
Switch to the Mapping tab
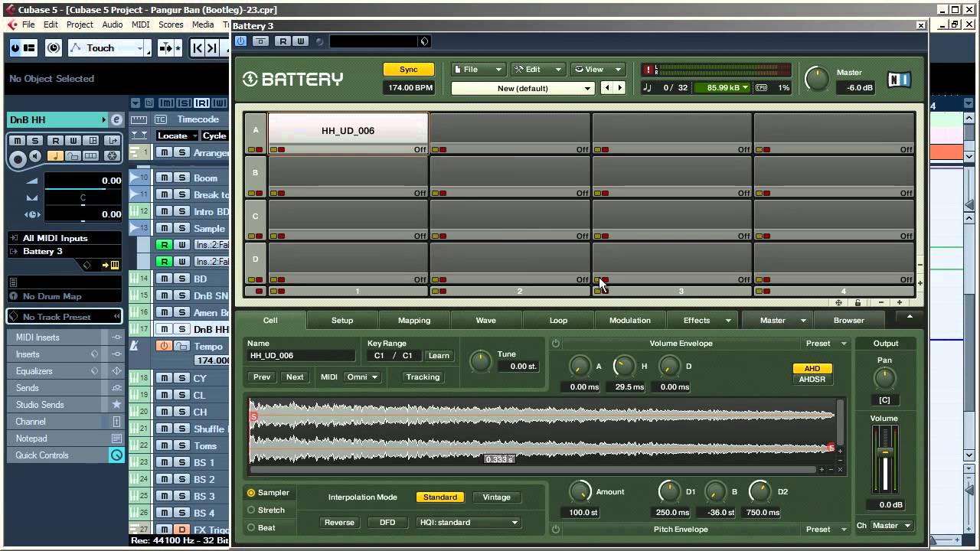[414, 321]
